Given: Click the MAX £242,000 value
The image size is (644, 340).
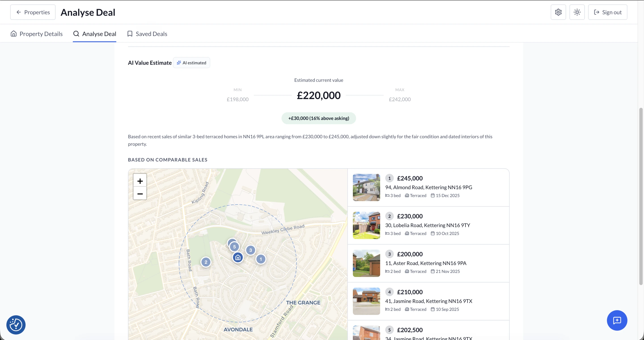Looking at the screenshot, I should pos(400,99).
